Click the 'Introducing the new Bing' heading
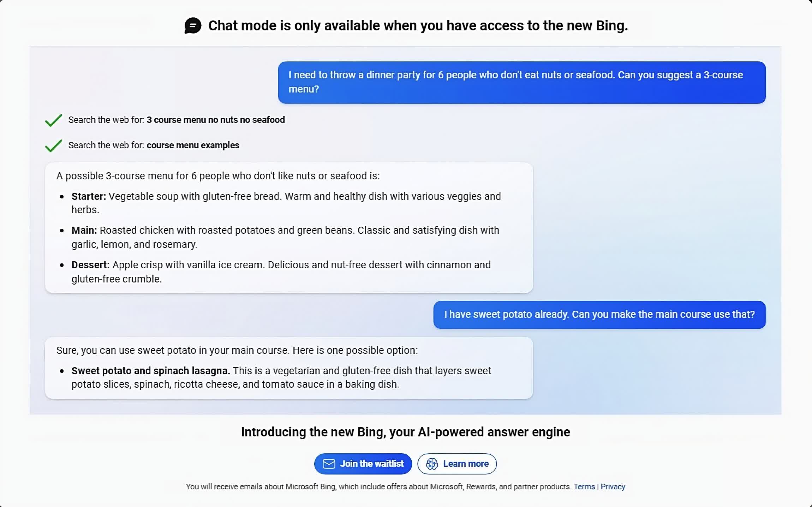 pyautogui.click(x=405, y=432)
